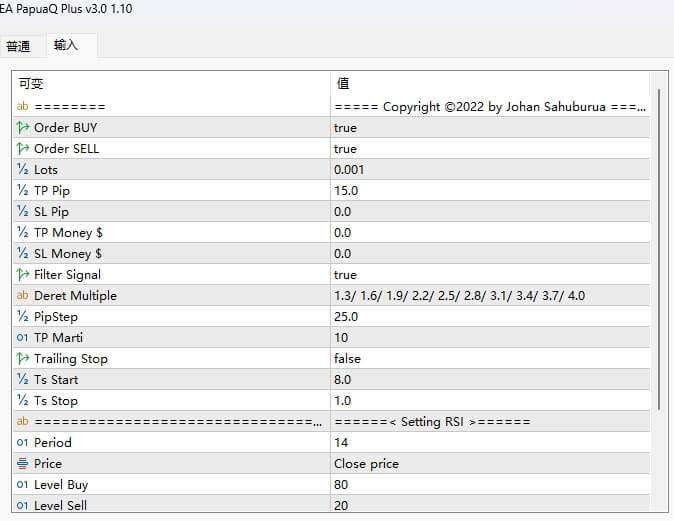Viewport: 674px width, 521px height.
Task: Click the 01 icon beside Period
Action: pyautogui.click(x=22, y=442)
